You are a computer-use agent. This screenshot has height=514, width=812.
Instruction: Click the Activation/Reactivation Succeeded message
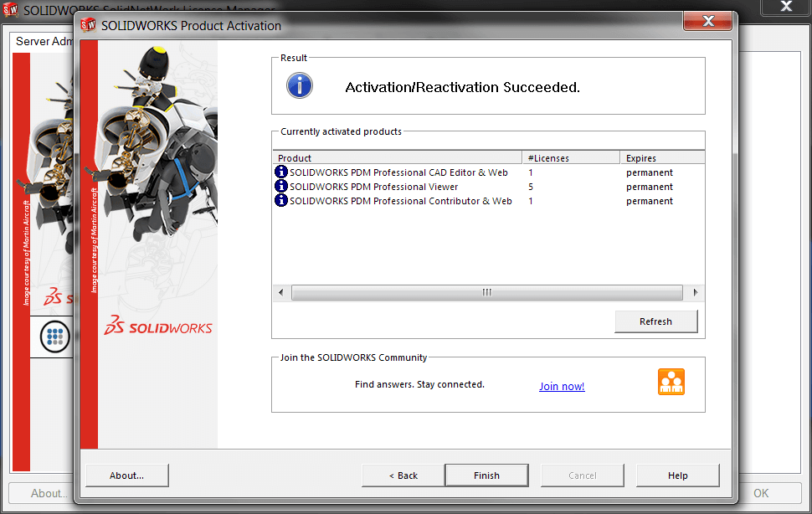[462, 87]
